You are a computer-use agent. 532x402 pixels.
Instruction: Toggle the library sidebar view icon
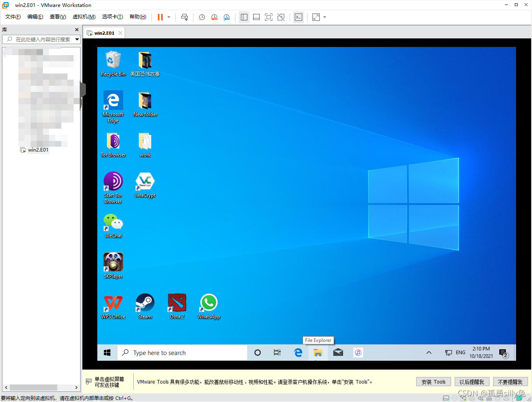click(244, 17)
